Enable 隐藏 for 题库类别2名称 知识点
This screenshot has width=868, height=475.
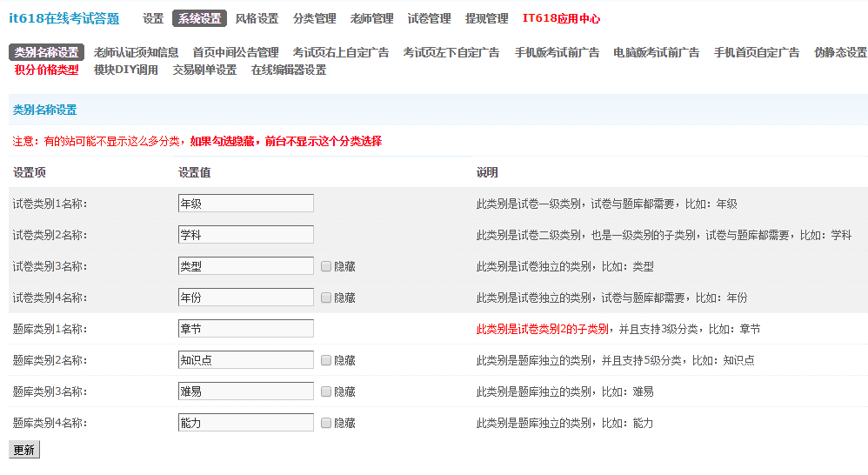pyautogui.click(x=326, y=360)
